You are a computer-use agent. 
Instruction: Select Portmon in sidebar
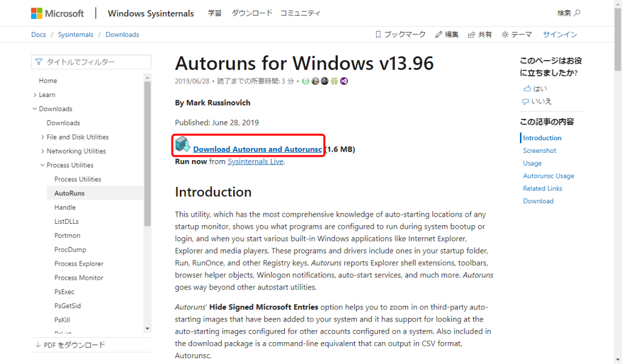click(67, 235)
